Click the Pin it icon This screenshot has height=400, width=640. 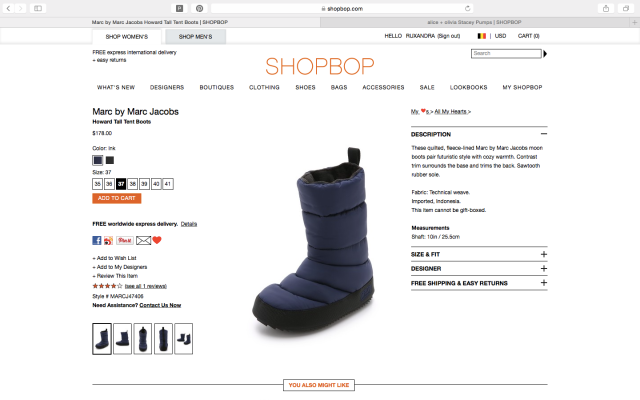click(x=124, y=240)
